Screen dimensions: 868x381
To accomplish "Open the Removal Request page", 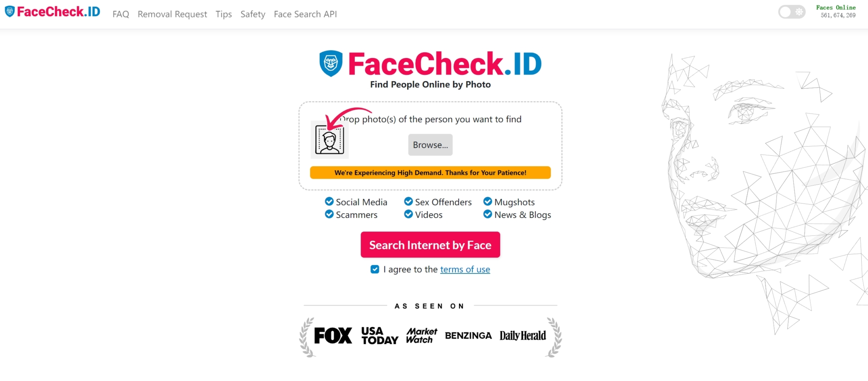I will (x=172, y=14).
